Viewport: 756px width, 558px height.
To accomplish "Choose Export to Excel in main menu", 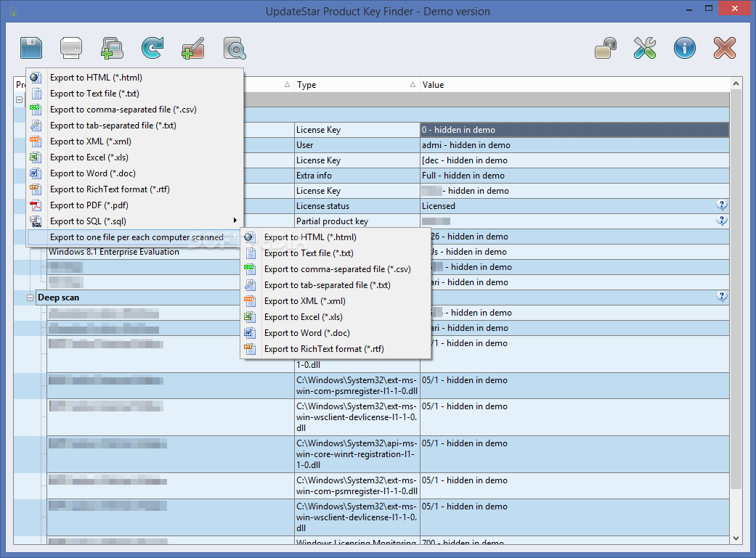I will (134, 157).
